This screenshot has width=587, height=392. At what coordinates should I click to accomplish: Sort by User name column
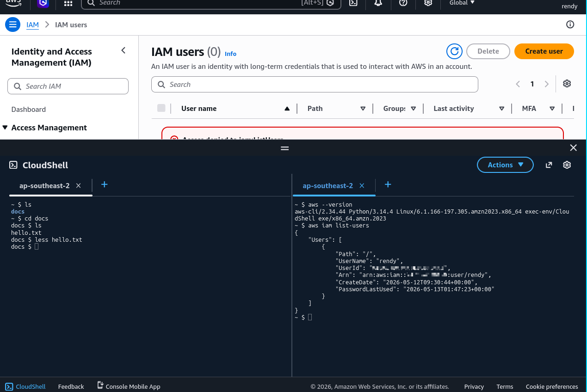(x=199, y=109)
